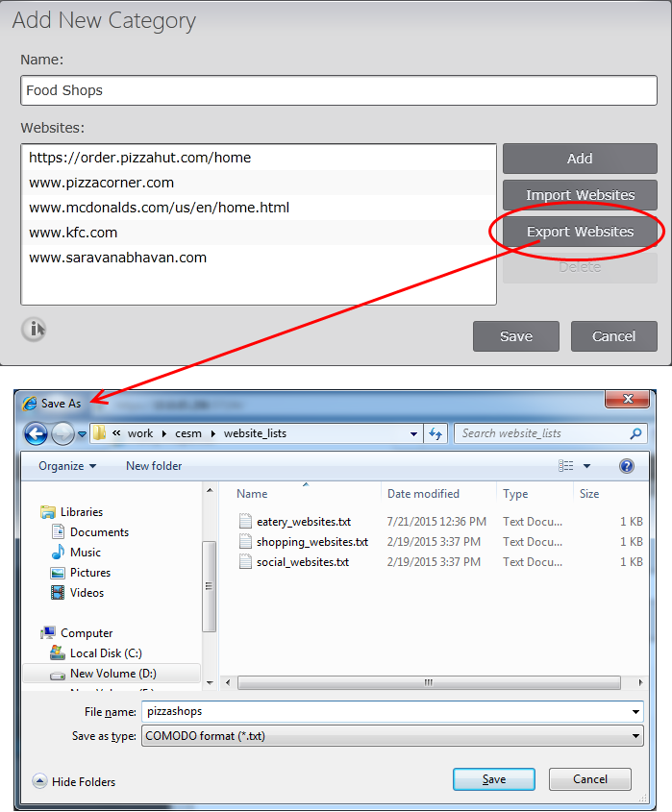The height and width of the screenshot is (812, 672).
Task: Click file list horizontal scroll right arrow
Action: tap(641, 682)
